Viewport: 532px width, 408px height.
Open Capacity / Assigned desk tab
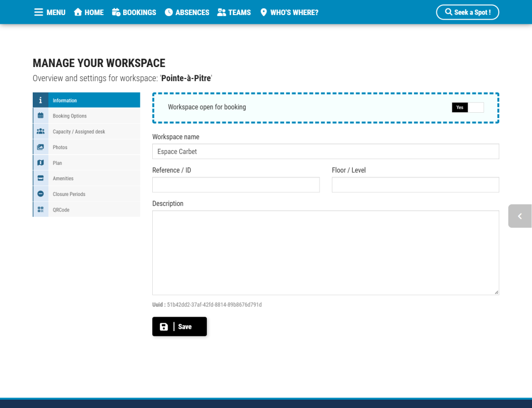(x=87, y=131)
